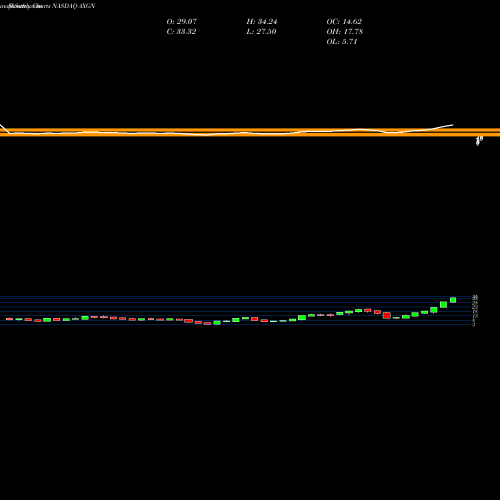Click the 'OH: 17.78' value
The width and height of the screenshot is (500, 500).
345,32
